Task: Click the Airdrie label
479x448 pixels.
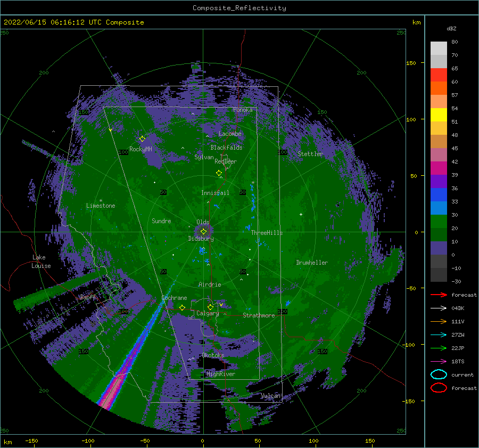Action: click(210, 284)
